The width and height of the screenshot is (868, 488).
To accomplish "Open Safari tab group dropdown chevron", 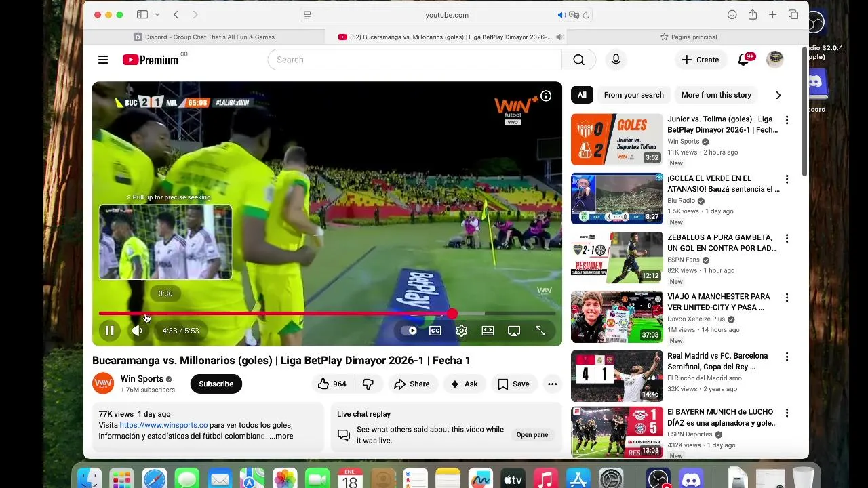I will [157, 15].
